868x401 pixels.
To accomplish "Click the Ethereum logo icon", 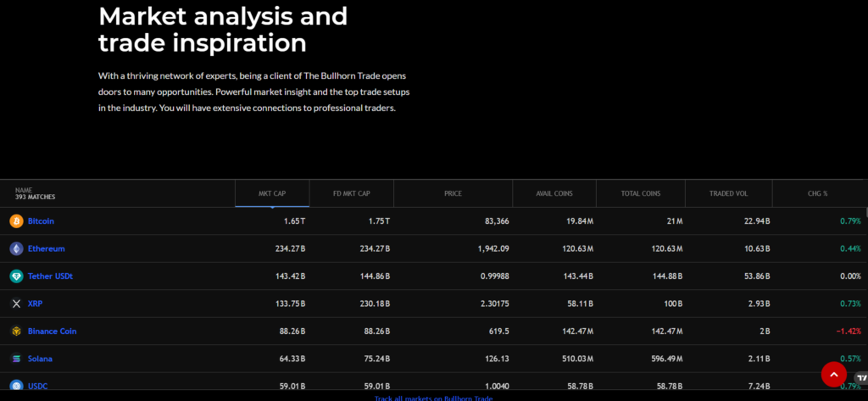I will (15, 249).
